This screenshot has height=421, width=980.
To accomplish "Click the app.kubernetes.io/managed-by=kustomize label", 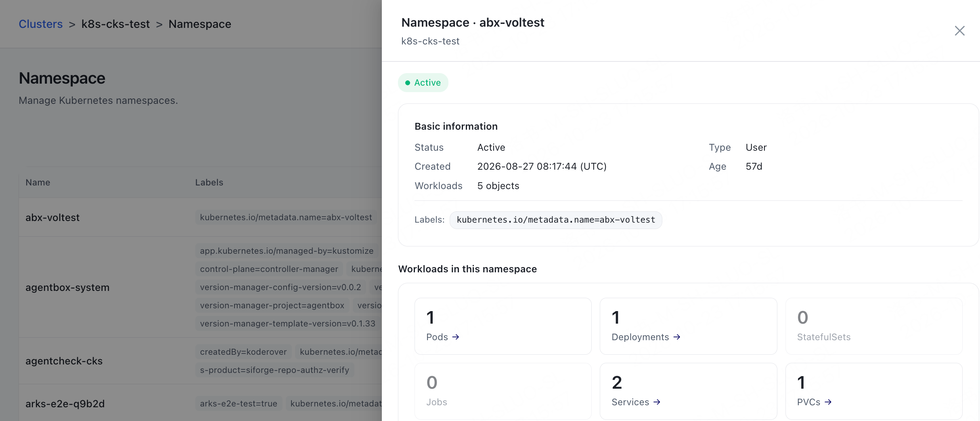I will (287, 251).
